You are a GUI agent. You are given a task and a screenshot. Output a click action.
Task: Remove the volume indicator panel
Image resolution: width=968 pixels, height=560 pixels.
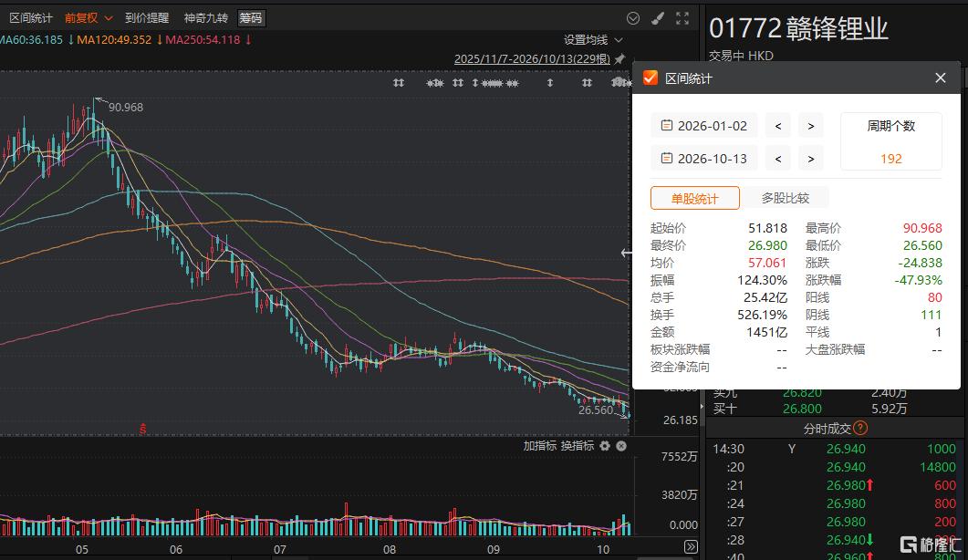[x=621, y=446]
